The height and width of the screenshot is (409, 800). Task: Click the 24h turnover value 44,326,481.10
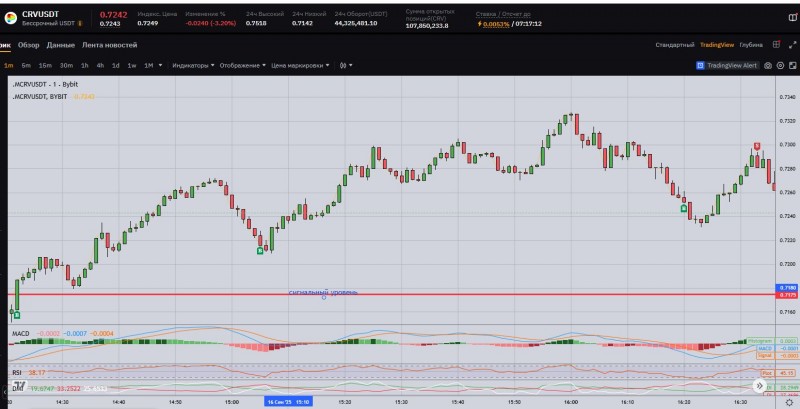356,23
